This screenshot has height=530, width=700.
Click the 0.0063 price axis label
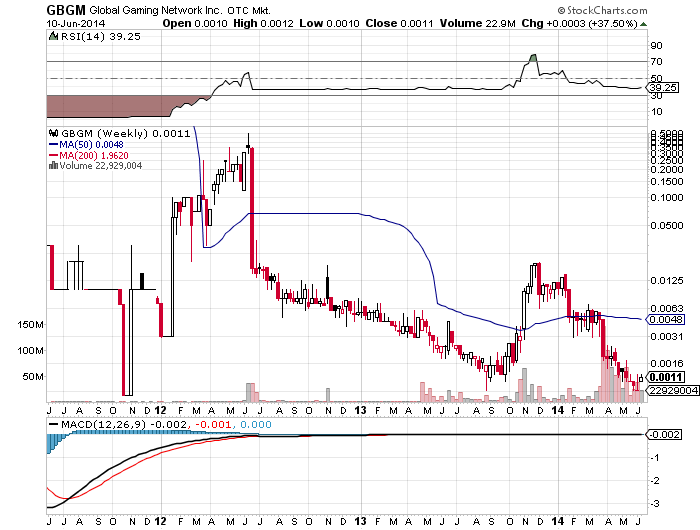[x=667, y=309]
